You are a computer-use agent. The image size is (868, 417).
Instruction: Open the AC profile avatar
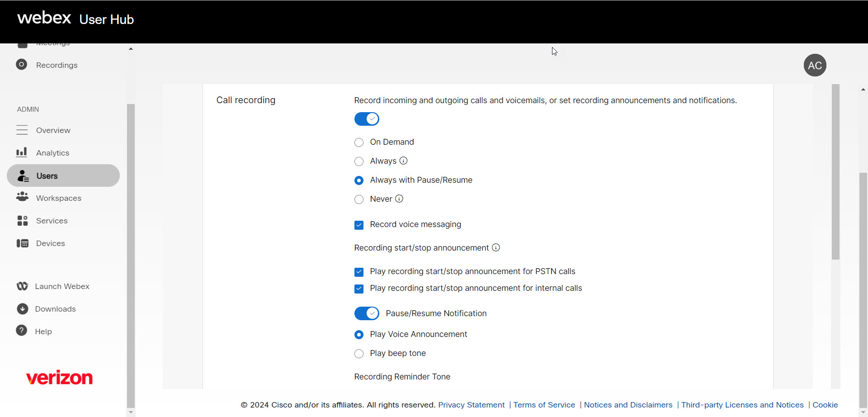(x=815, y=65)
